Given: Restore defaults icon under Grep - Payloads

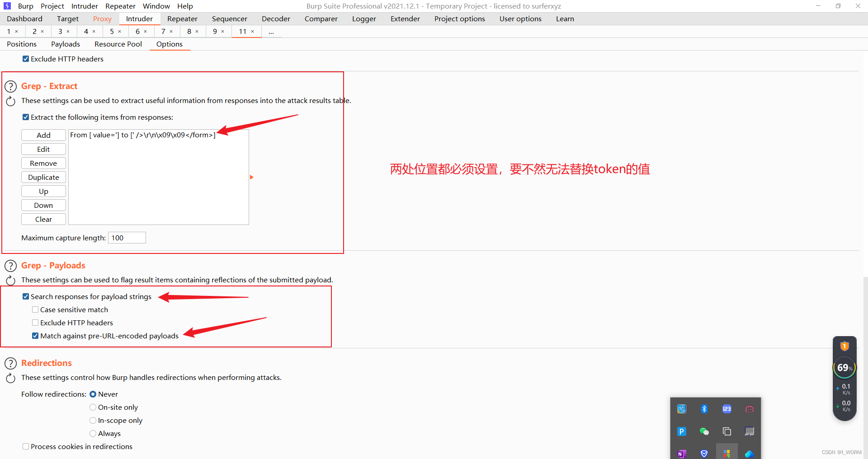Looking at the screenshot, I should [x=10, y=281].
